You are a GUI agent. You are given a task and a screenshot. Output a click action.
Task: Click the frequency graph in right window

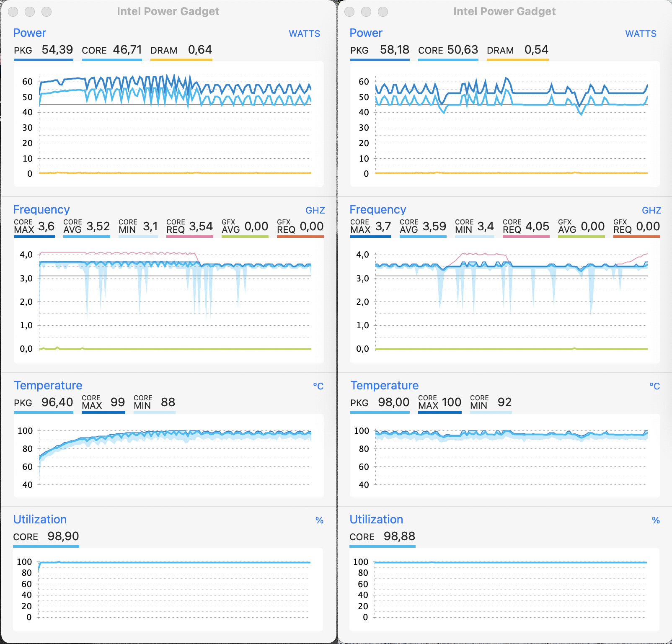click(505, 301)
